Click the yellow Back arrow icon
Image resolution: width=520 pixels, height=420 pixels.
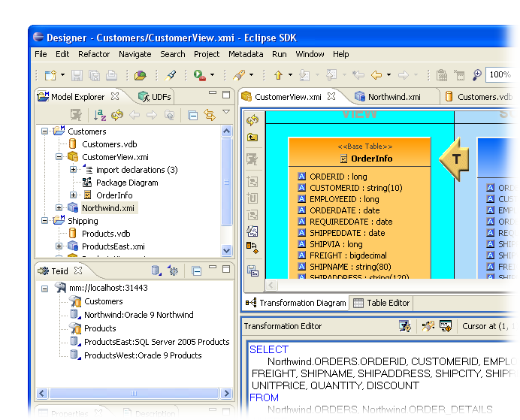coord(376,75)
